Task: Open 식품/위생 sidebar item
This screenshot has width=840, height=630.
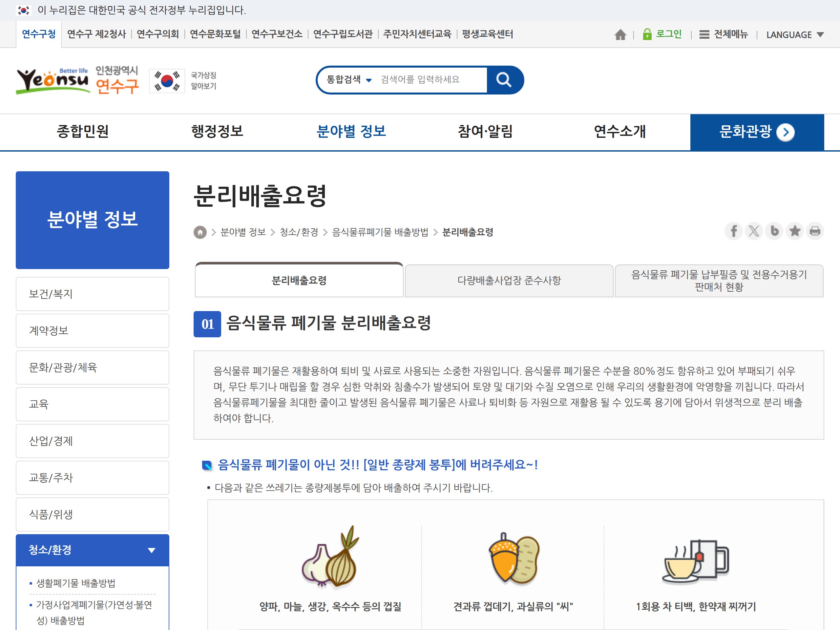Action: tap(92, 514)
